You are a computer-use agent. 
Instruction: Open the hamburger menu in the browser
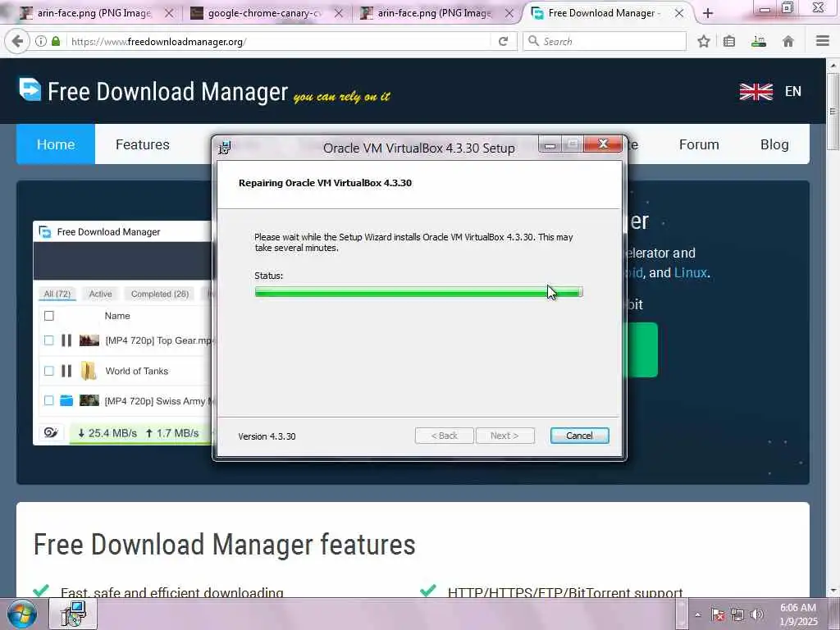click(x=823, y=41)
